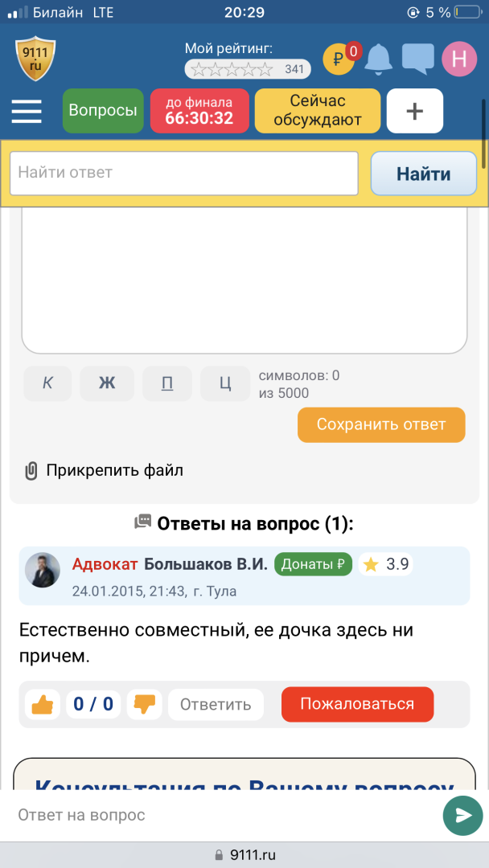Send reply using the green arrow button
This screenshot has width=489, height=868.
[462, 816]
